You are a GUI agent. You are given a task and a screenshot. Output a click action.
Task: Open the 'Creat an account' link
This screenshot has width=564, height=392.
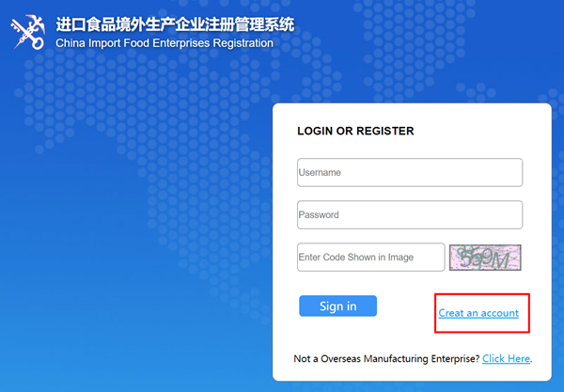(x=478, y=313)
